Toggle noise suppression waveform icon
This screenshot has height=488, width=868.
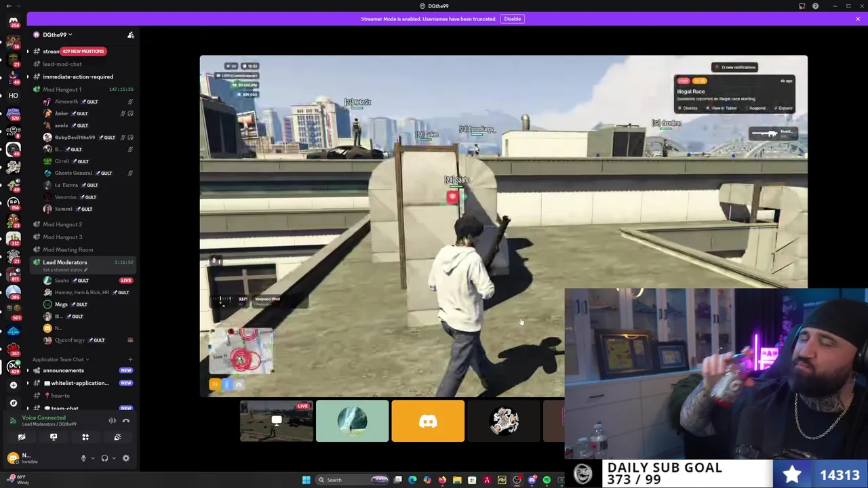(x=113, y=421)
